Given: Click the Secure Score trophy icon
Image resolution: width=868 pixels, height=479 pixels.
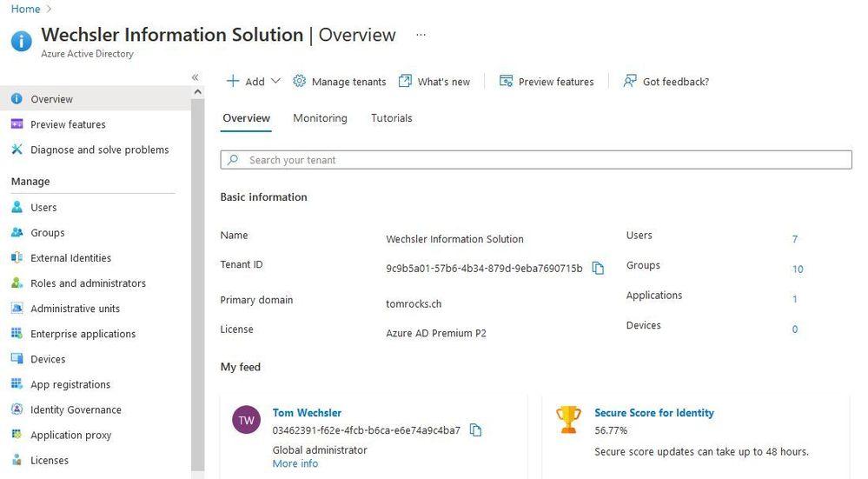Looking at the screenshot, I should coord(568,420).
